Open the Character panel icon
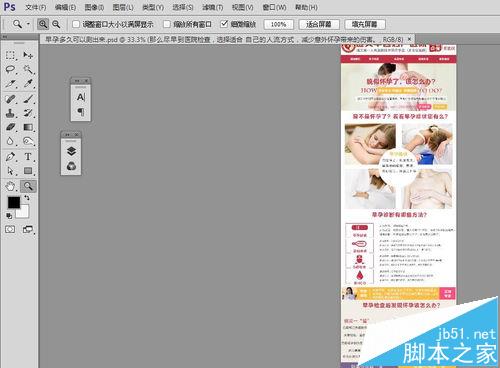 tap(81, 97)
